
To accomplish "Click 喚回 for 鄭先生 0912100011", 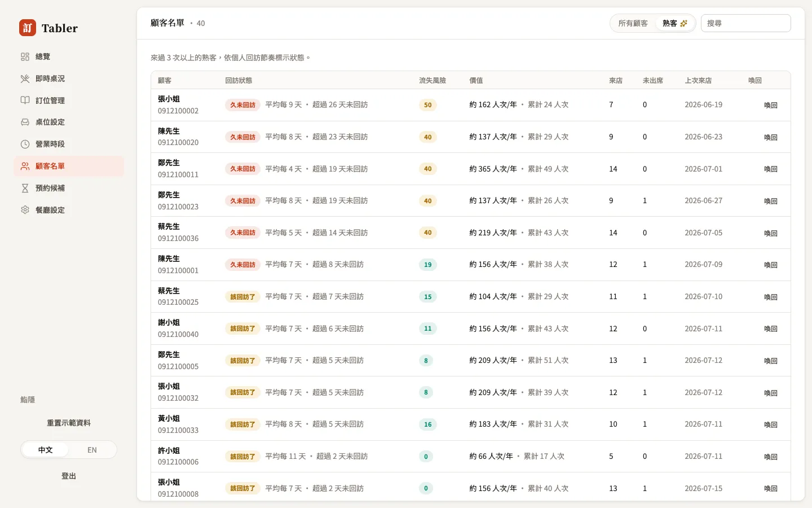I will click(x=770, y=169).
